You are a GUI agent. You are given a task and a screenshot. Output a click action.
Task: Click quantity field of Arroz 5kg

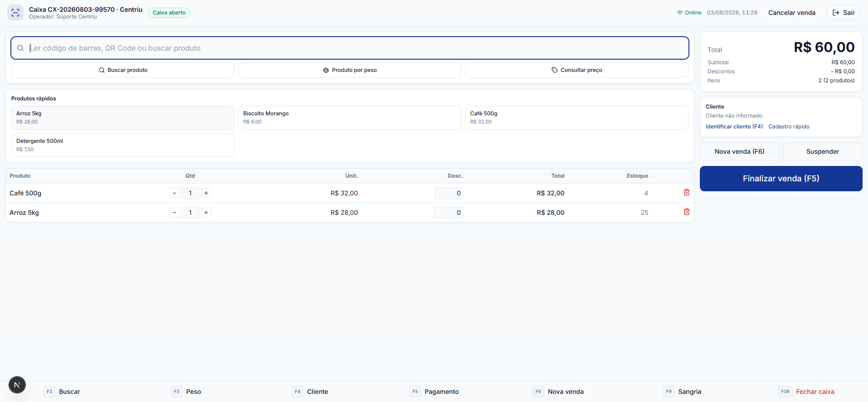190,213
